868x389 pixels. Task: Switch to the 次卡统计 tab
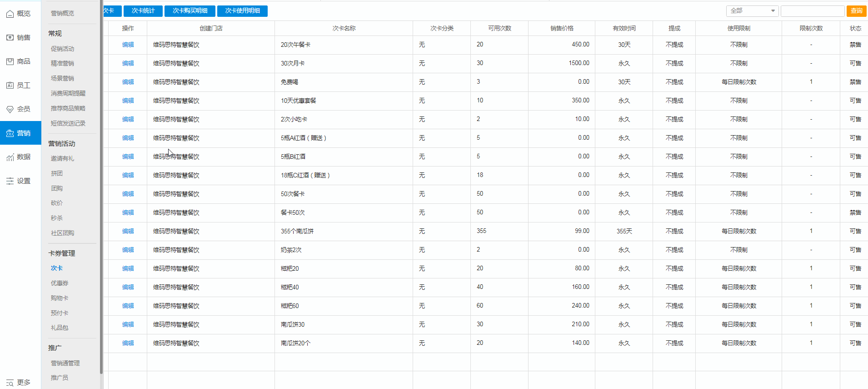click(143, 11)
